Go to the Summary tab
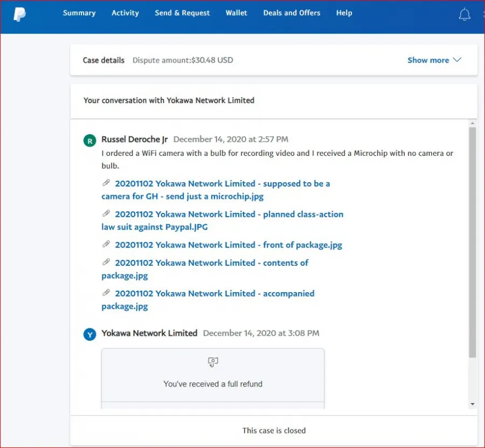This screenshot has width=485, height=448. click(x=79, y=13)
